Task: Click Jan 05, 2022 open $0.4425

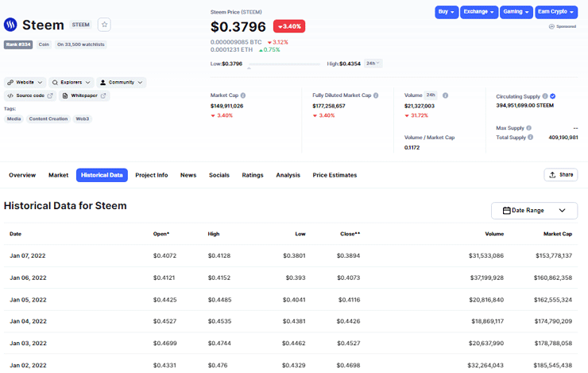Action: (x=164, y=300)
